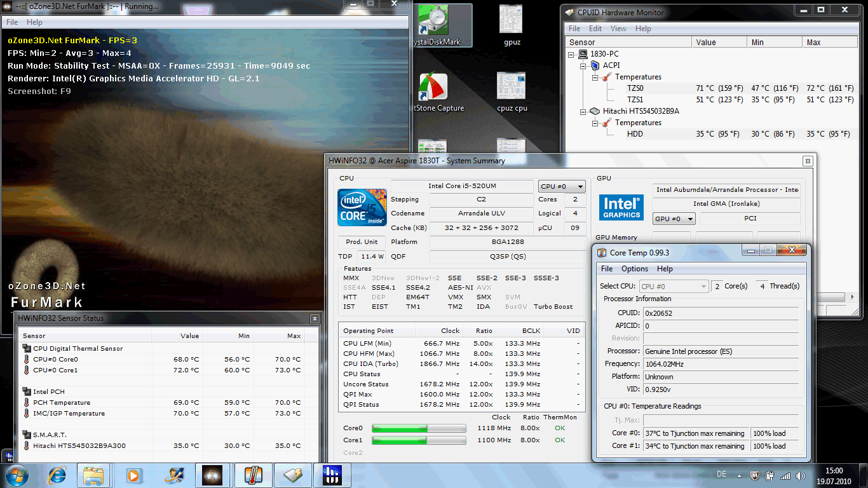868x488 pixels.
Task: Open the Options menu in Core Temp
Action: click(635, 269)
